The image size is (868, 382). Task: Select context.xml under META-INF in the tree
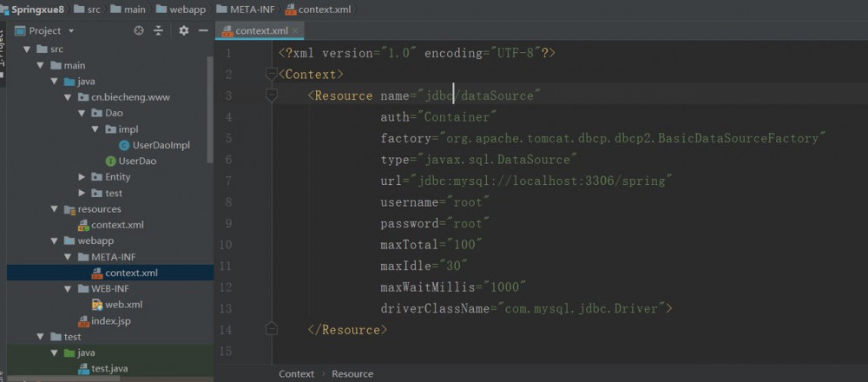click(131, 273)
